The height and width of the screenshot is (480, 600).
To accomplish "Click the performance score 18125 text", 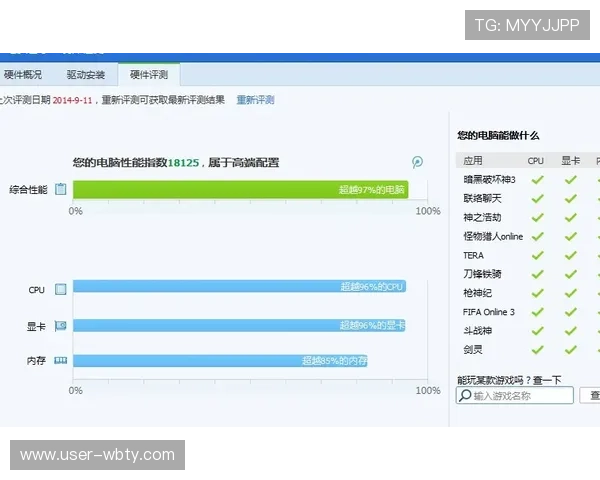I will coord(183,163).
